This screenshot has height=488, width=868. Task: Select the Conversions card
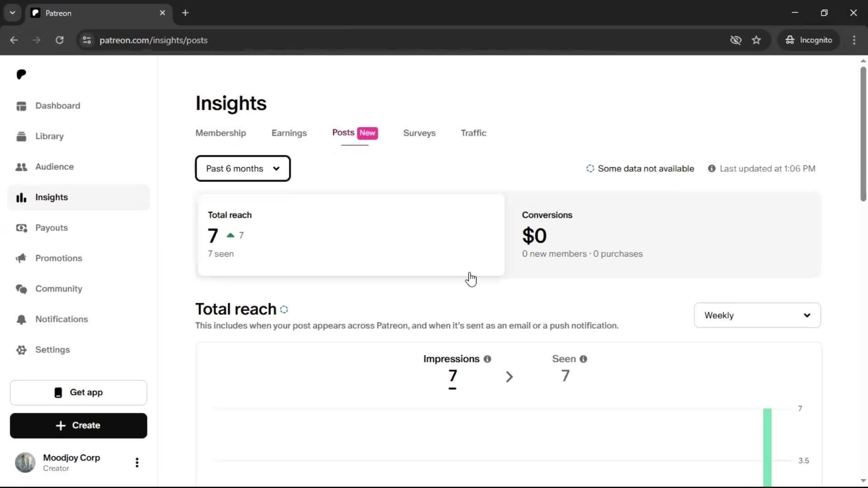663,235
